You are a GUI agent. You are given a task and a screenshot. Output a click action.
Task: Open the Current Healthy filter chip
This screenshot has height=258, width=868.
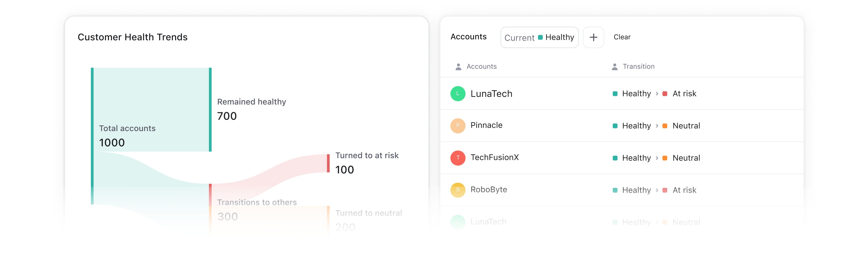pyautogui.click(x=539, y=37)
